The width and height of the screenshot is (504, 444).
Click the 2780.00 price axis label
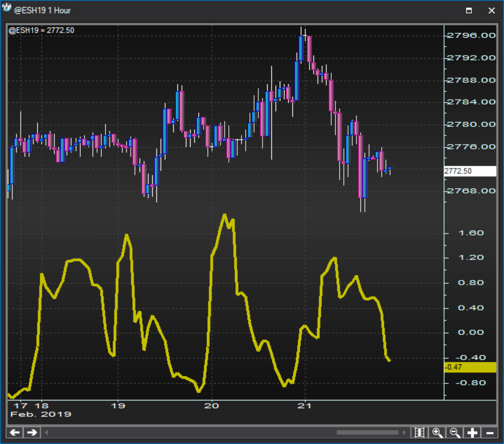pos(471,124)
